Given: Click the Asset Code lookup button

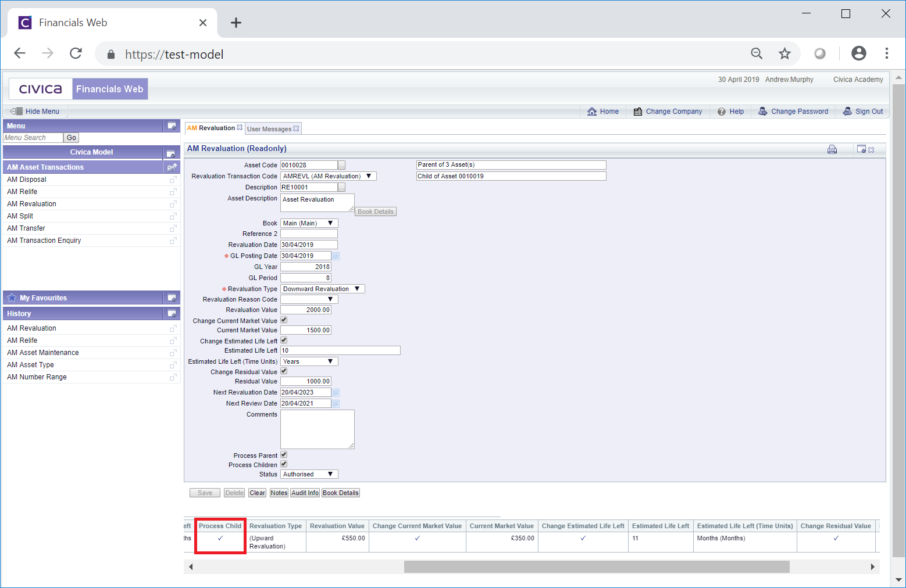Looking at the screenshot, I should click(x=341, y=165).
